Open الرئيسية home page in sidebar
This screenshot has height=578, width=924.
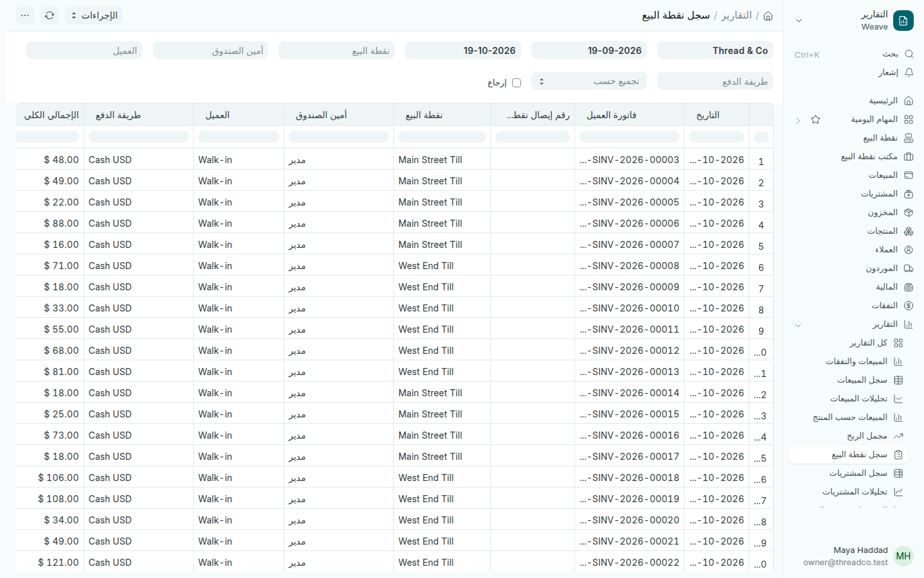point(853,101)
